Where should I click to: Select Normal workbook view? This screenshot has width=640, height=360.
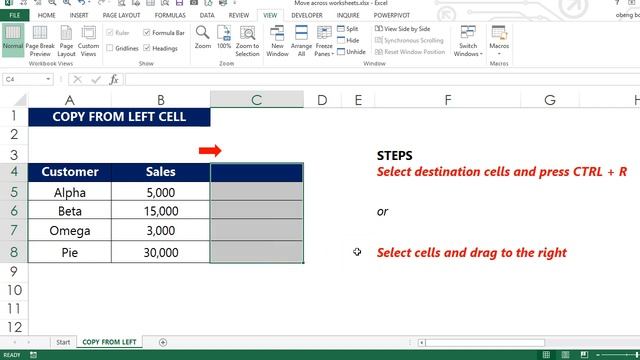[13, 40]
